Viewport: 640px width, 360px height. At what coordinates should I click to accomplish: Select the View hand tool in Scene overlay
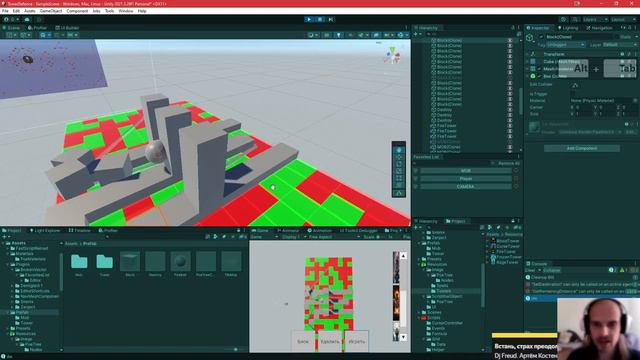399,150
